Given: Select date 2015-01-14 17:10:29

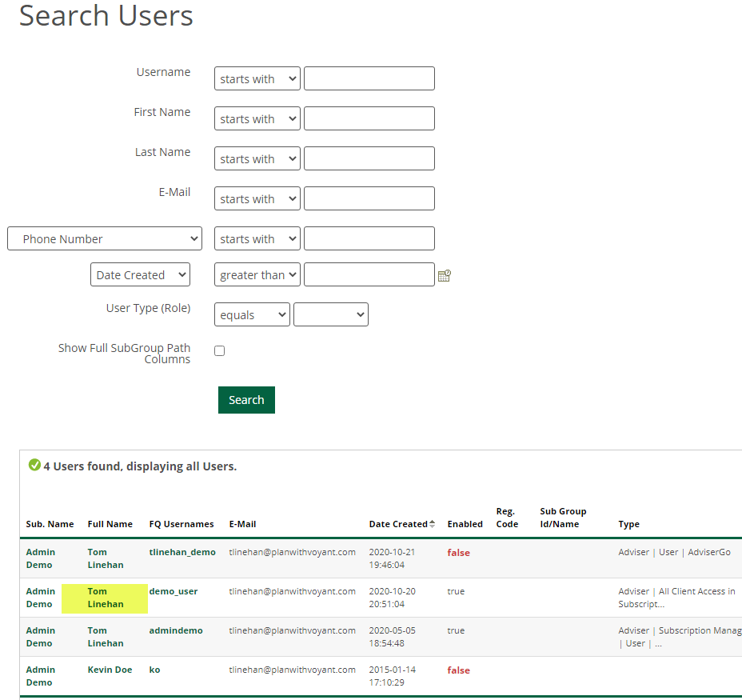Looking at the screenshot, I should coord(392,677).
